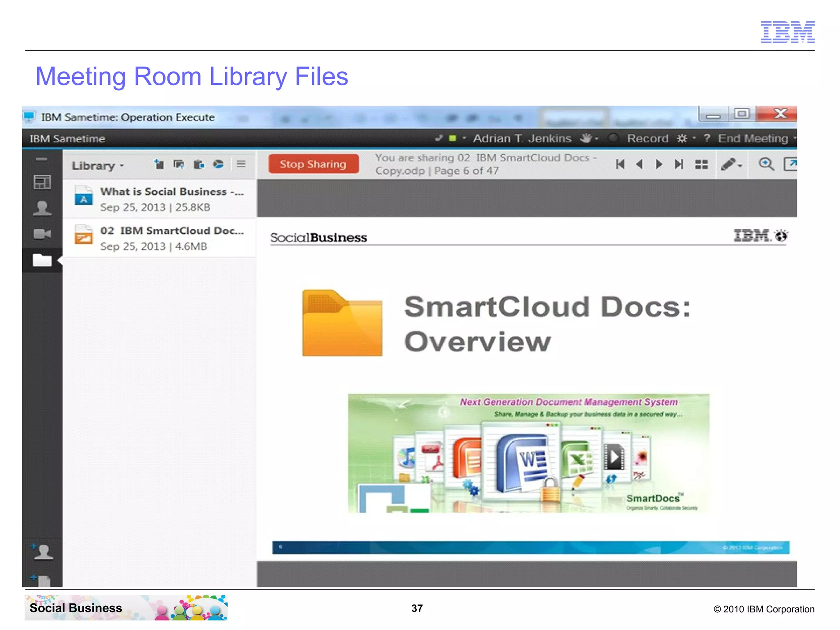This screenshot has width=840, height=630.
Task: Close the Sametime meeting window
Action: [777, 114]
